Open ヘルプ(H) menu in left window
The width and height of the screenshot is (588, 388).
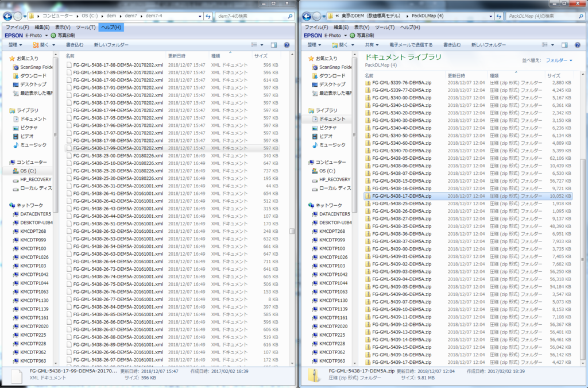pyautogui.click(x=111, y=28)
